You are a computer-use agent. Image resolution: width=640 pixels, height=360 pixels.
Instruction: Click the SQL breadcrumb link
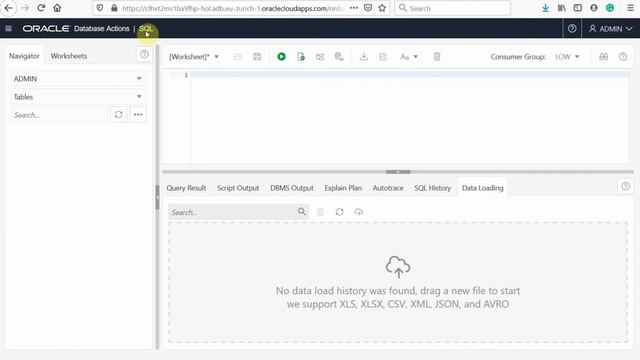point(146,29)
